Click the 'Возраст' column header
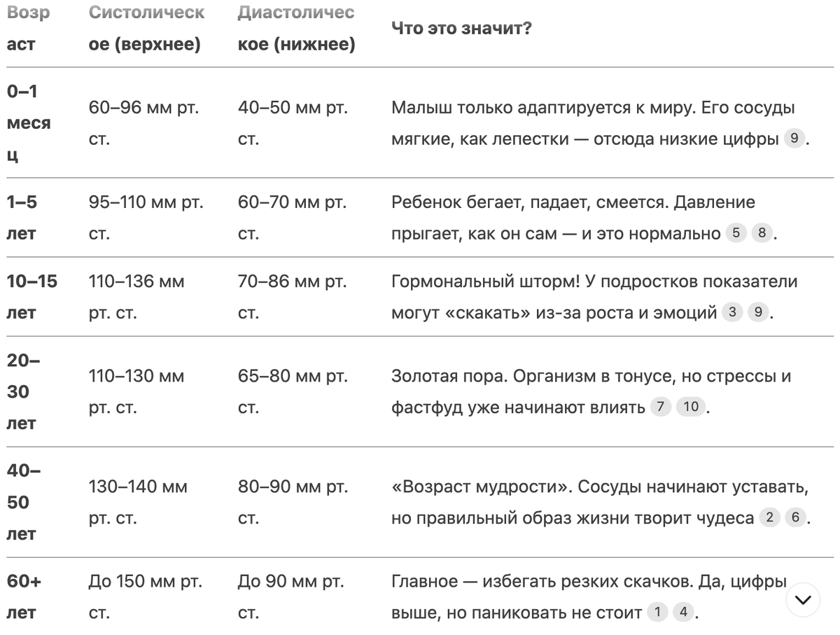This screenshot has width=840, height=635. 29,29
